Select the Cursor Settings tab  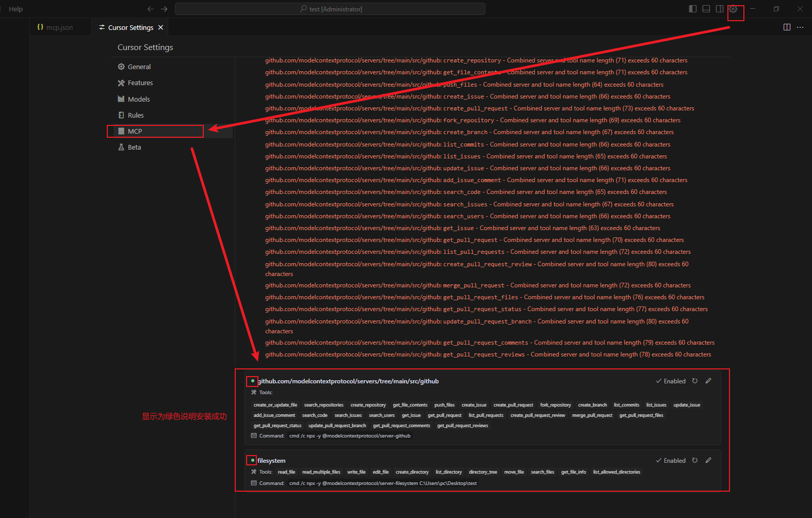coord(131,27)
